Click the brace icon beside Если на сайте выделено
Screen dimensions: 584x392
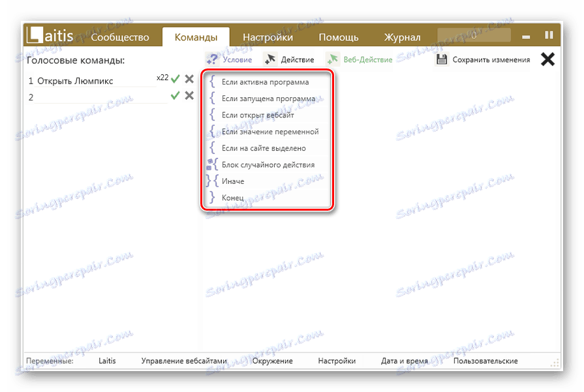[x=212, y=147]
